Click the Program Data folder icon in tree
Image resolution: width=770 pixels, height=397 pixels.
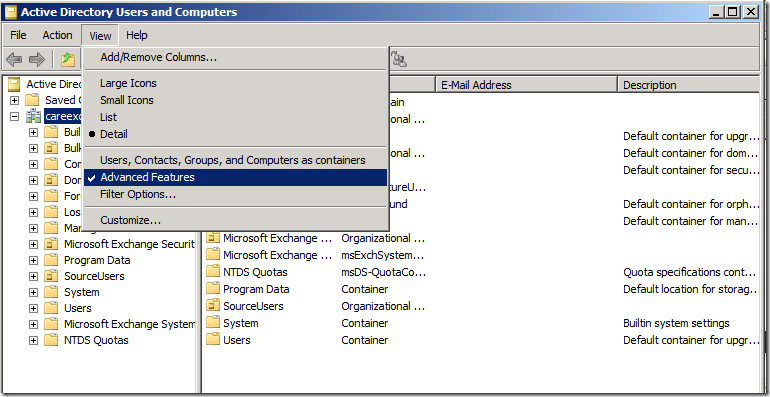tap(51, 260)
